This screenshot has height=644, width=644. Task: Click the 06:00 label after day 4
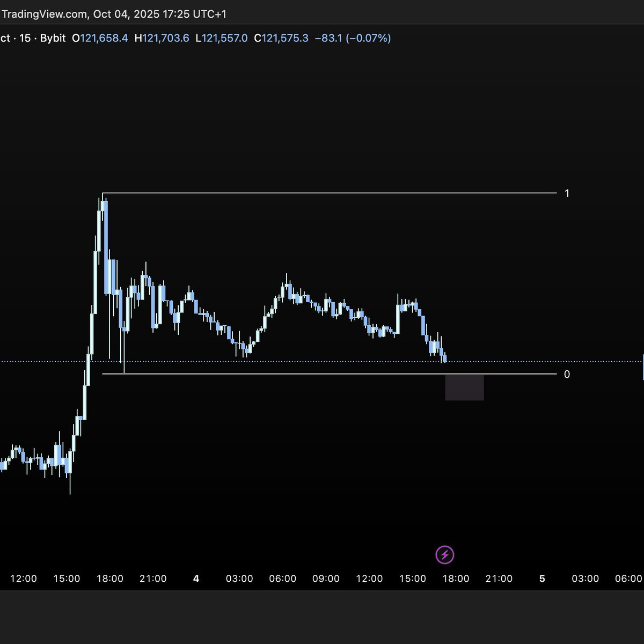click(x=283, y=579)
